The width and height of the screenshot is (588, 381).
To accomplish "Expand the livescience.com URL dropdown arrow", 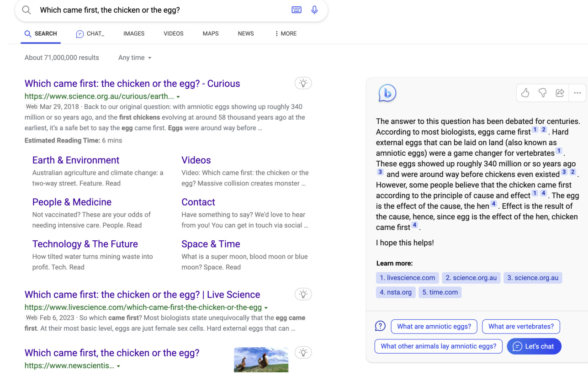I will [266, 308].
